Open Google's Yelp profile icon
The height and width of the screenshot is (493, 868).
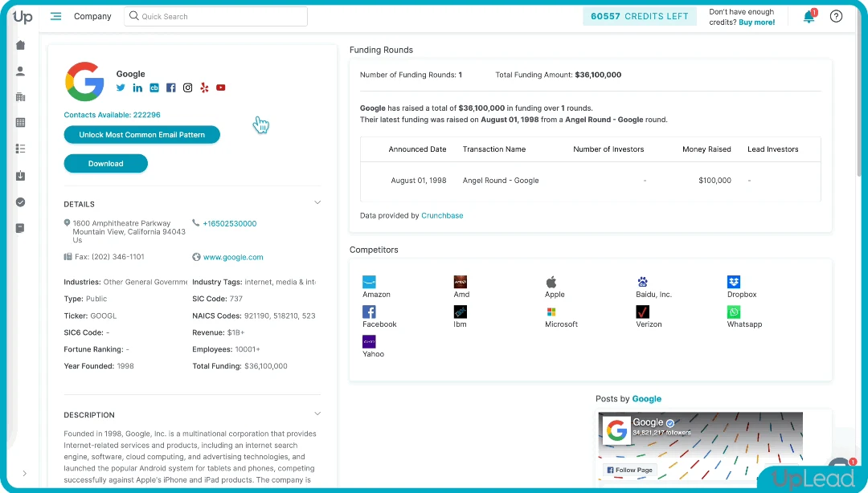click(204, 88)
